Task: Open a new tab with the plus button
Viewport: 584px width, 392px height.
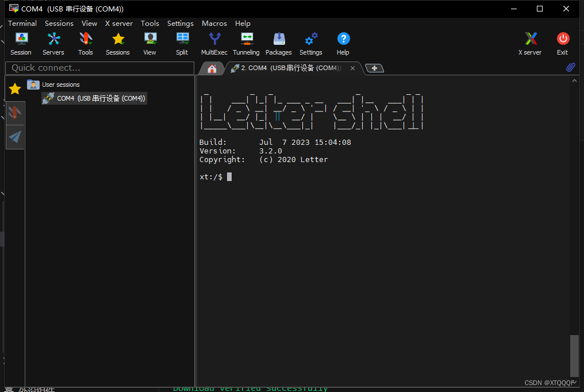Action: tap(374, 68)
